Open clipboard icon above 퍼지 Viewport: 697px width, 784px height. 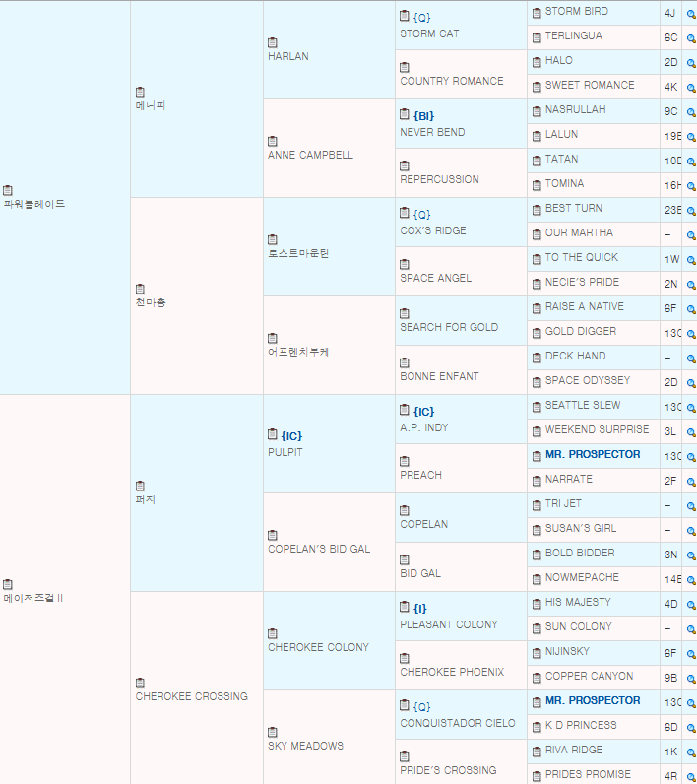(140, 486)
